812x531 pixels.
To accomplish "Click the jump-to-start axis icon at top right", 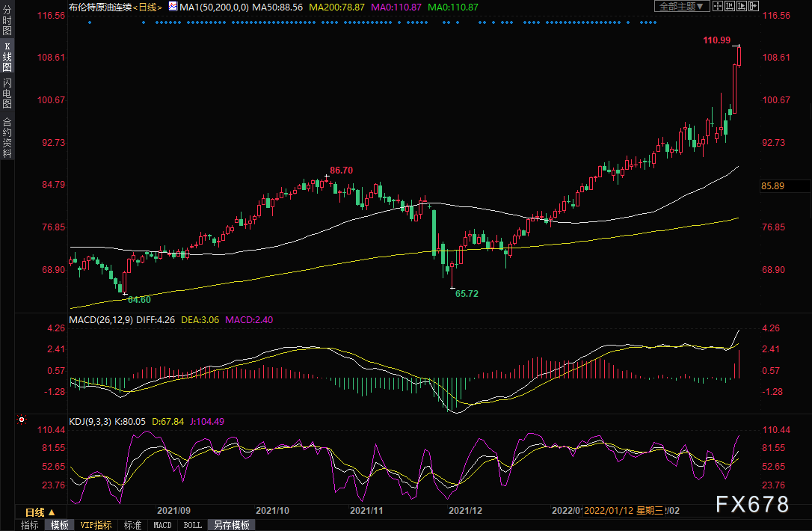I will pyautogui.click(x=730, y=6).
